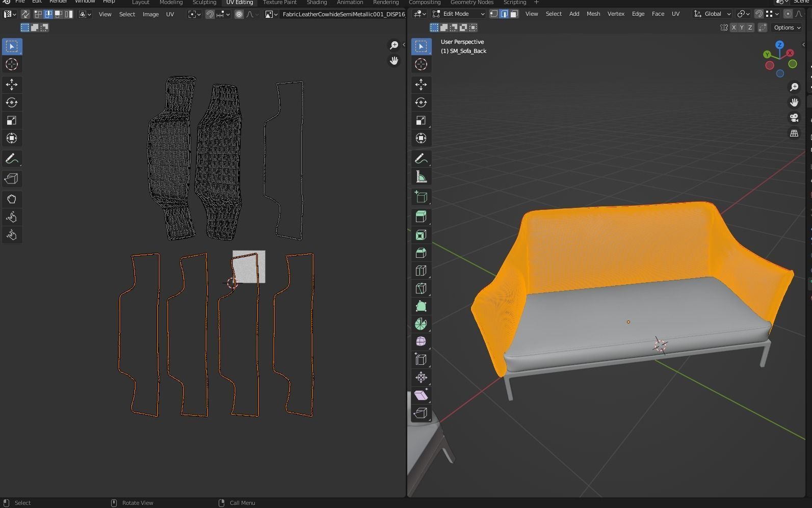Open the Global transform orientation dropdown

pos(713,14)
